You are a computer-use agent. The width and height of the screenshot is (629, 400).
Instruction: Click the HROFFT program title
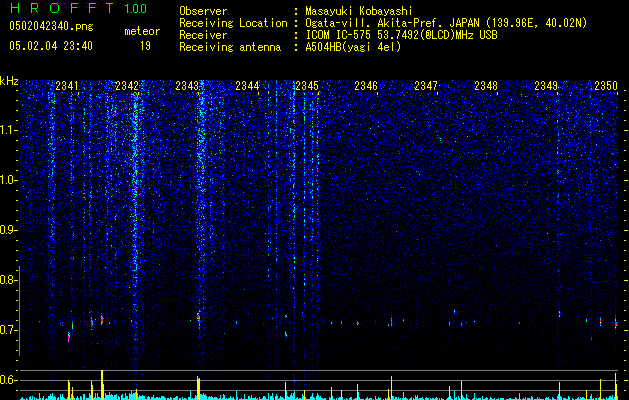(62, 8)
